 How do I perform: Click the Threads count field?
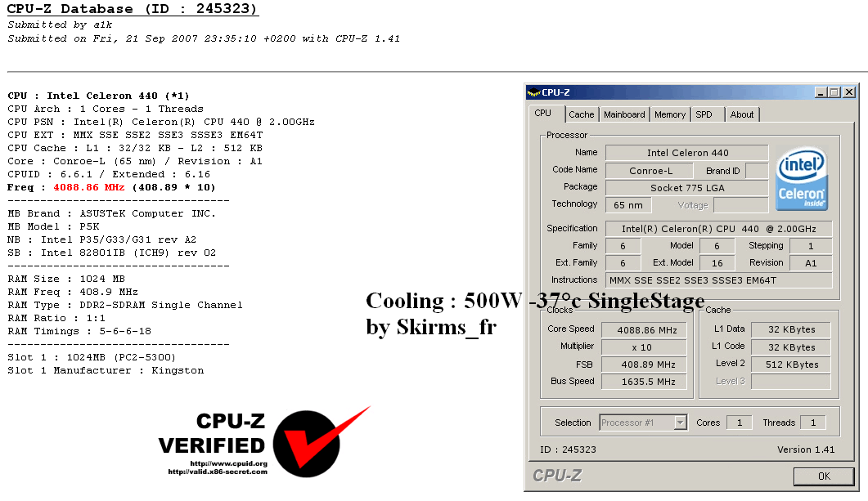[812, 423]
